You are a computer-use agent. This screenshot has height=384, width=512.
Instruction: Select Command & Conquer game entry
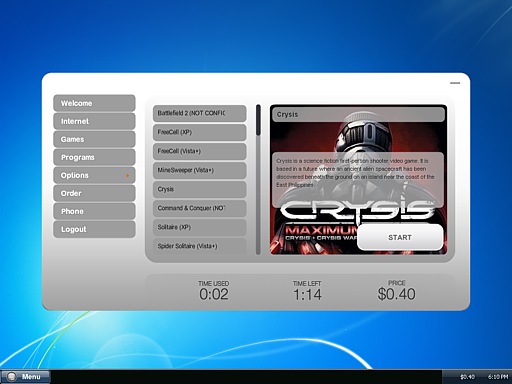200,208
